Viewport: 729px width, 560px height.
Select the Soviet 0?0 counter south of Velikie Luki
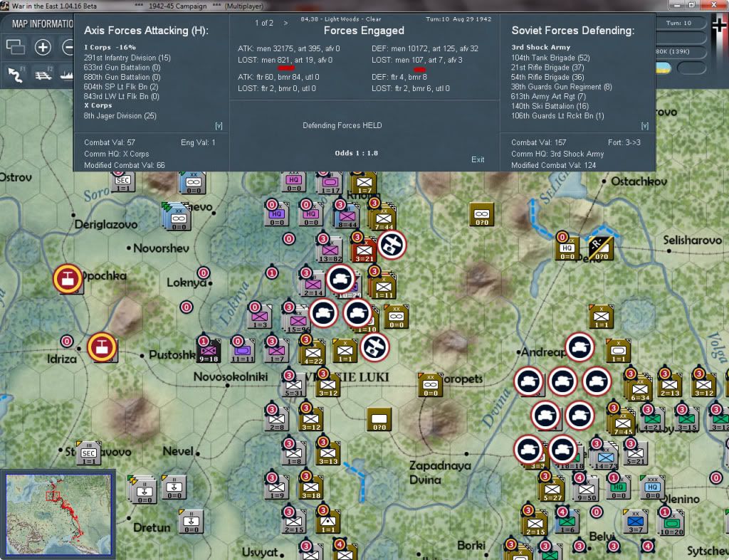click(x=379, y=419)
